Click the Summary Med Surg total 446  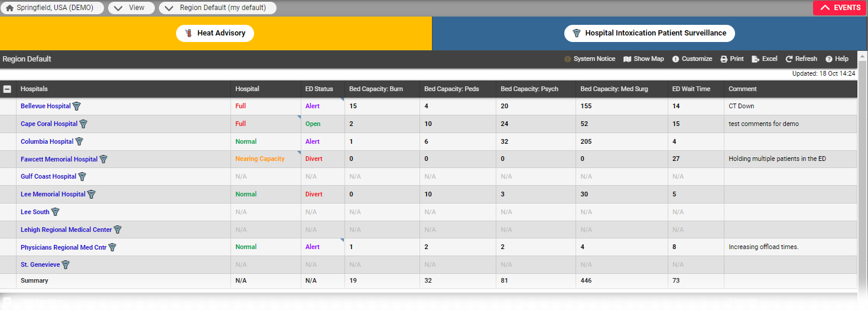[586, 281]
